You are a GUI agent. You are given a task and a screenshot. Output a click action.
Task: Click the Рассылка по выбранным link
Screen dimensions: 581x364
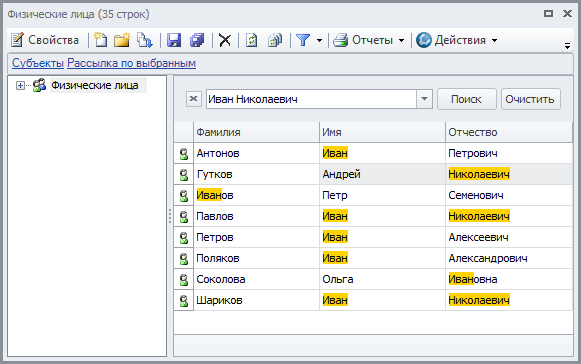pos(132,63)
